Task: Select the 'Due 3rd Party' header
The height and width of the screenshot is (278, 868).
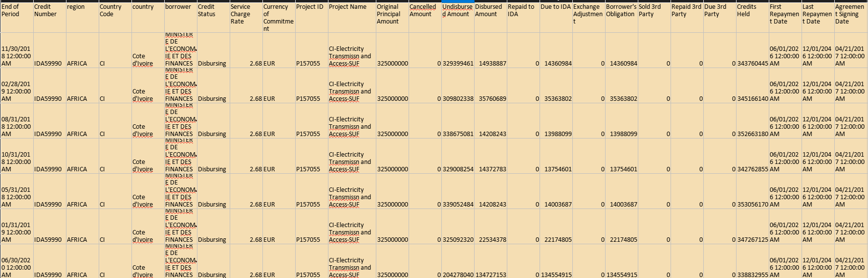Action: [x=719, y=18]
